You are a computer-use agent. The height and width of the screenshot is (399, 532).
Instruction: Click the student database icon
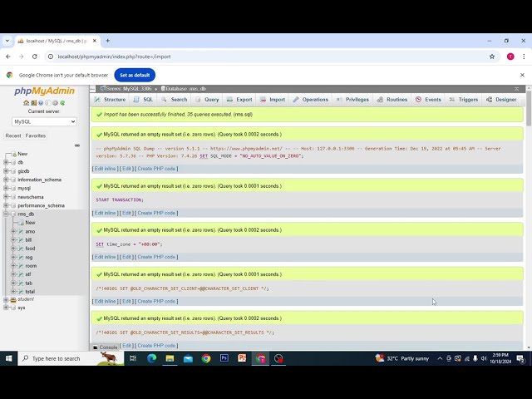point(13,299)
